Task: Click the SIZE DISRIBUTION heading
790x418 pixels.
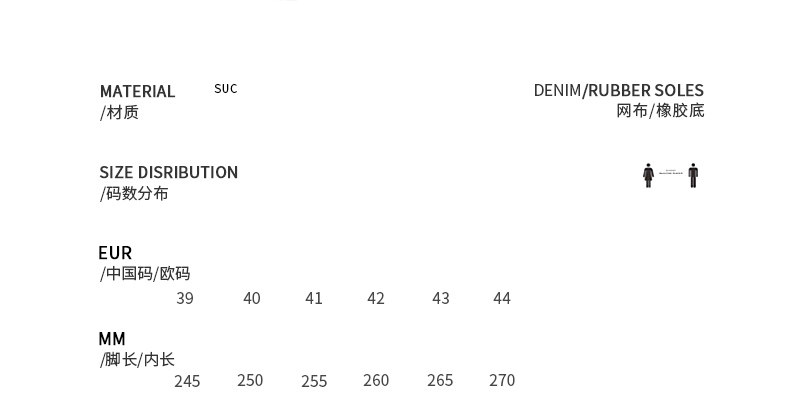Action: [x=168, y=172]
